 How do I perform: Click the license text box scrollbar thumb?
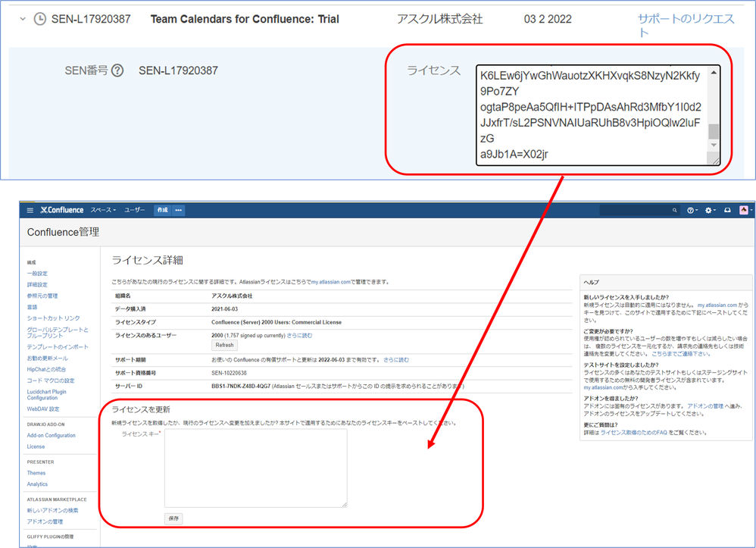tap(714, 131)
